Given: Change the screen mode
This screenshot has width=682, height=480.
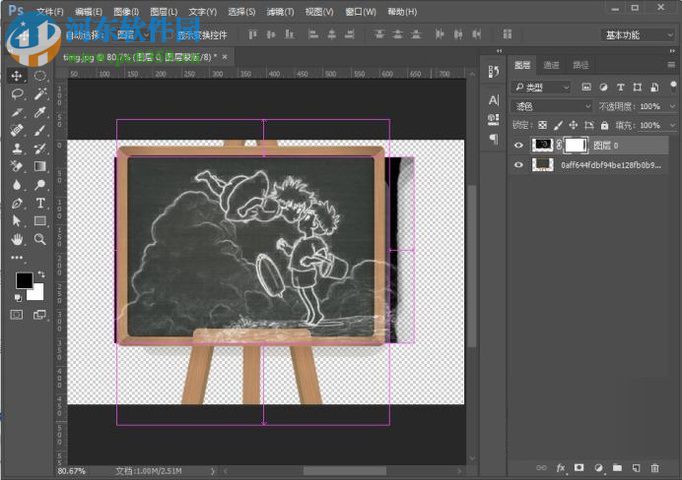Looking at the screenshot, I should coord(40,314).
